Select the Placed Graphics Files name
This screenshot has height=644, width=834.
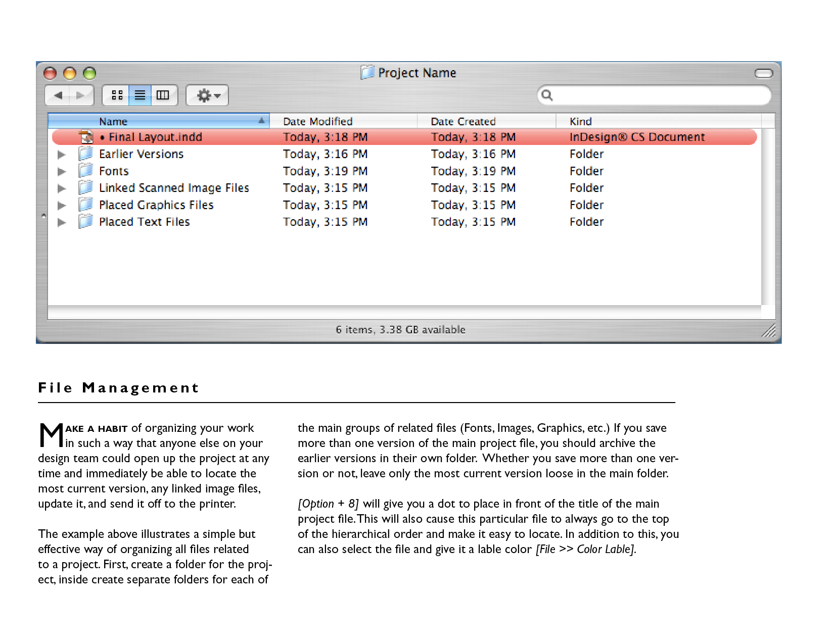pos(156,205)
